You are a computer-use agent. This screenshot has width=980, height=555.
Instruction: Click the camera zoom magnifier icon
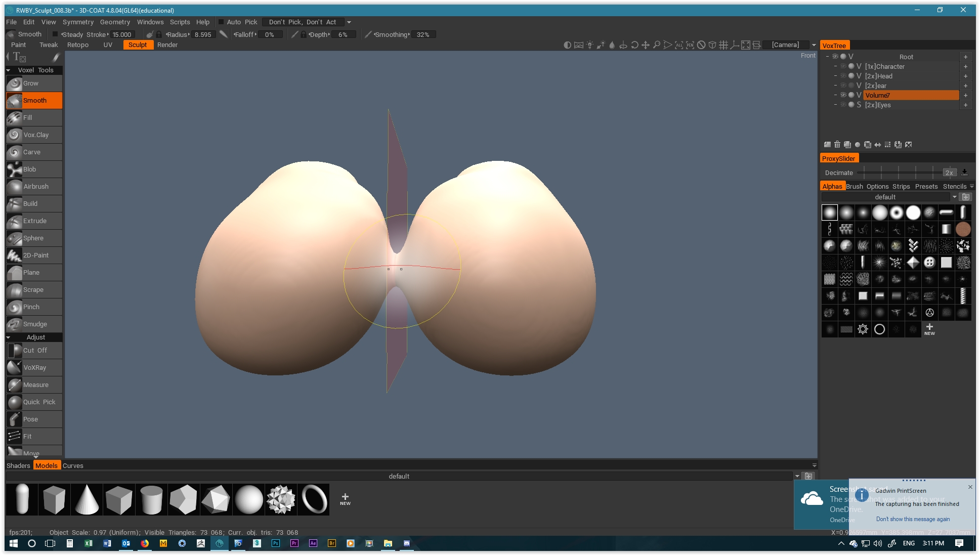[x=656, y=45]
